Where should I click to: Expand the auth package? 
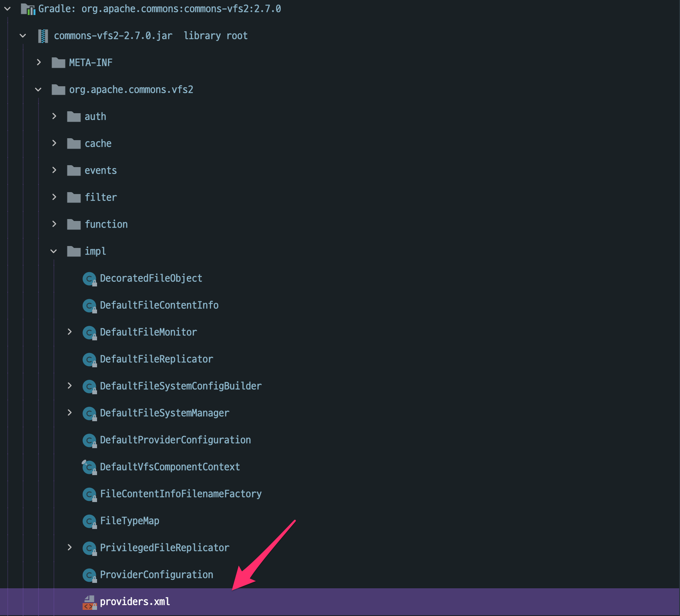point(54,116)
